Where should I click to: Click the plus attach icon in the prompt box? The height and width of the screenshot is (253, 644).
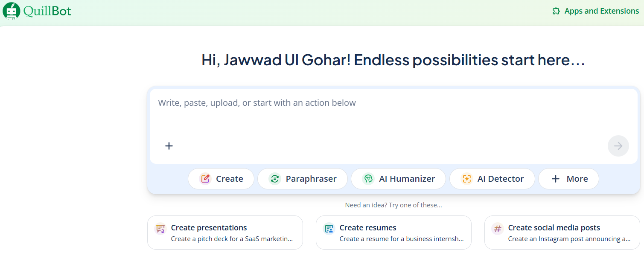coord(169,146)
